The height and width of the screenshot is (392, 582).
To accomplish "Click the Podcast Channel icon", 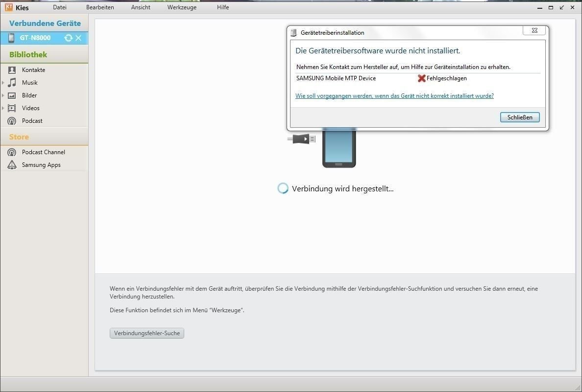I will coord(12,152).
